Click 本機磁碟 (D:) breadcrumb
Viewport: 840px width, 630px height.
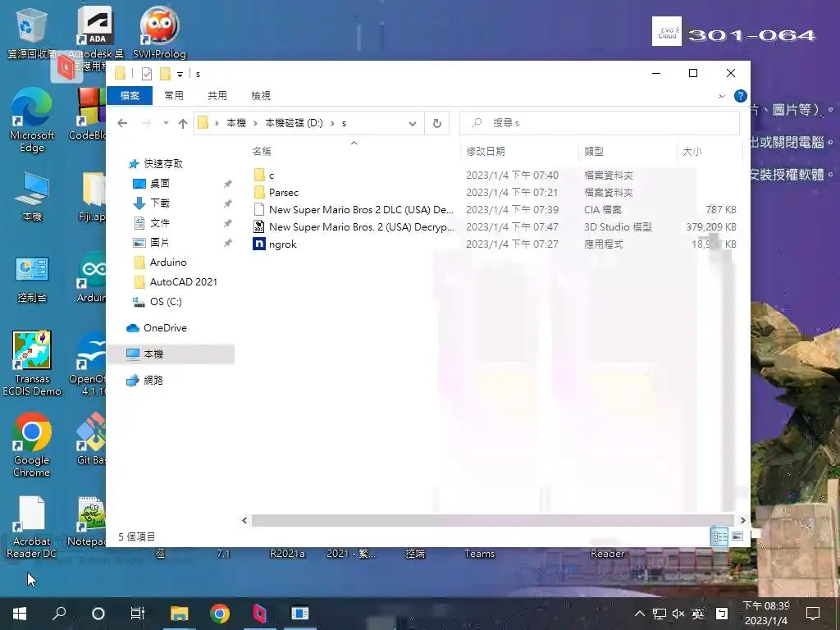point(294,123)
